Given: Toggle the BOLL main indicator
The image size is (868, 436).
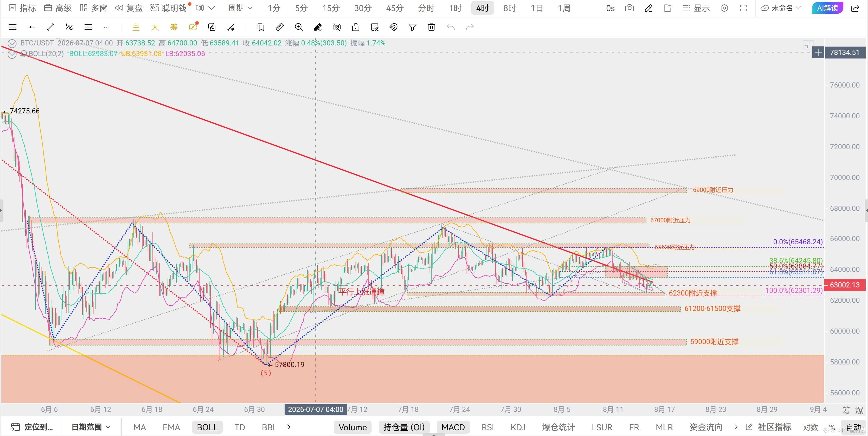Looking at the screenshot, I should coord(207,427).
